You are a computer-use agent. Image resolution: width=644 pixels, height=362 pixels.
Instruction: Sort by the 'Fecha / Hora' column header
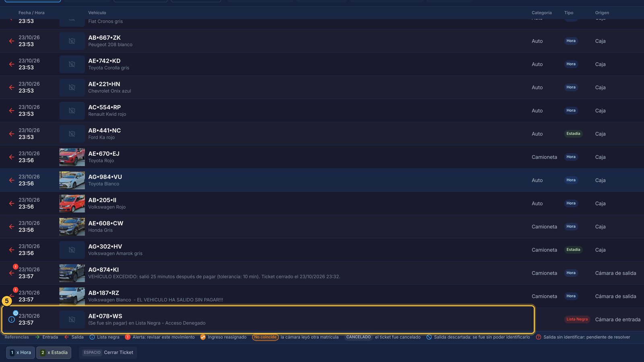[x=31, y=13]
